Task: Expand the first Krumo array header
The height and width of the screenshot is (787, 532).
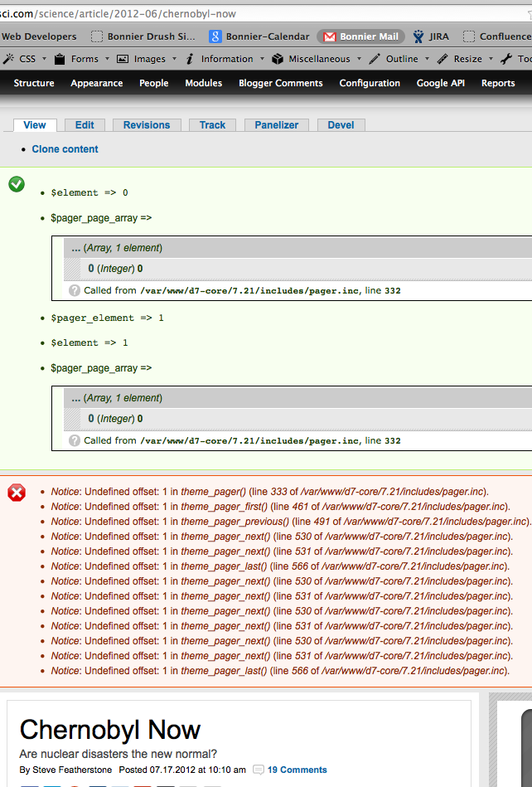Action: (x=298, y=248)
